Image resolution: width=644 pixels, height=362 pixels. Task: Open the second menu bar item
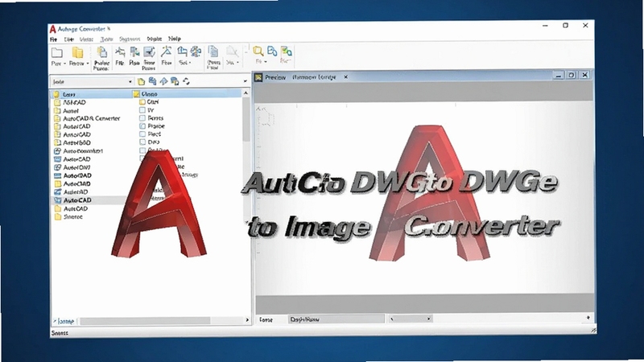coord(68,39)
